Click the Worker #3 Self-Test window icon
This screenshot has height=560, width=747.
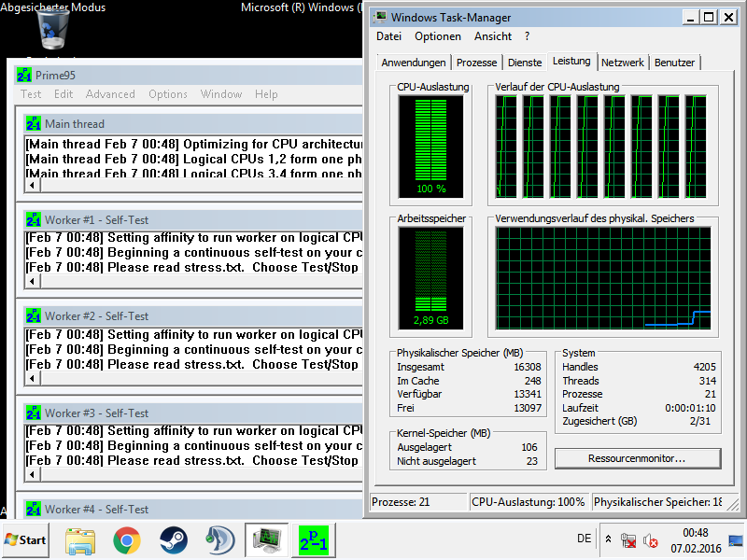34,413
